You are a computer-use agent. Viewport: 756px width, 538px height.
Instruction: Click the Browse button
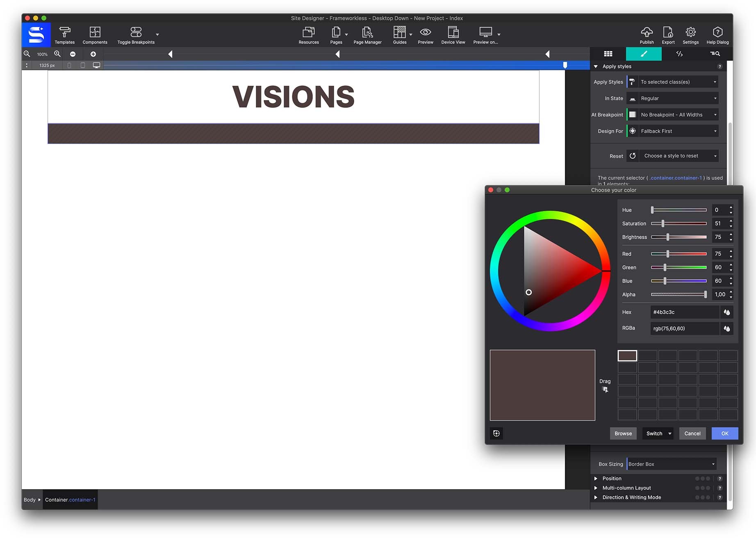click(x=623, y=433)
